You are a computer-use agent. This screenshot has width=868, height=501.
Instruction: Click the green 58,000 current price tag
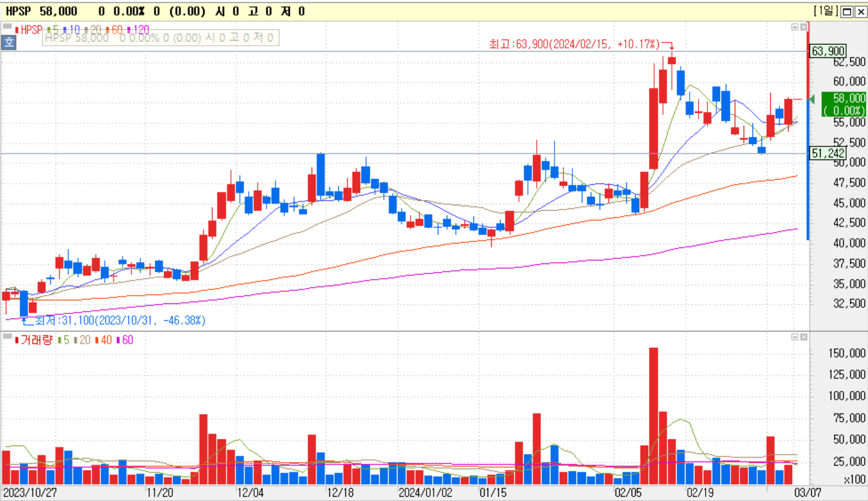pos(845,104)
